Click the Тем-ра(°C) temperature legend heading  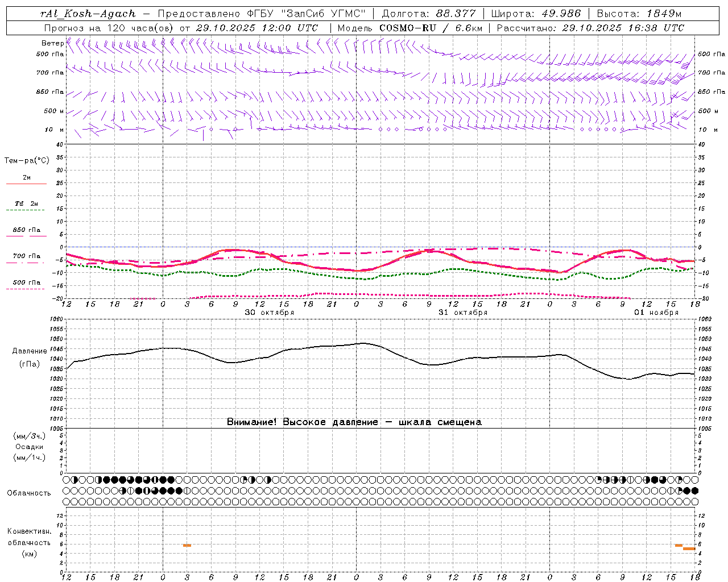(27, 161)
